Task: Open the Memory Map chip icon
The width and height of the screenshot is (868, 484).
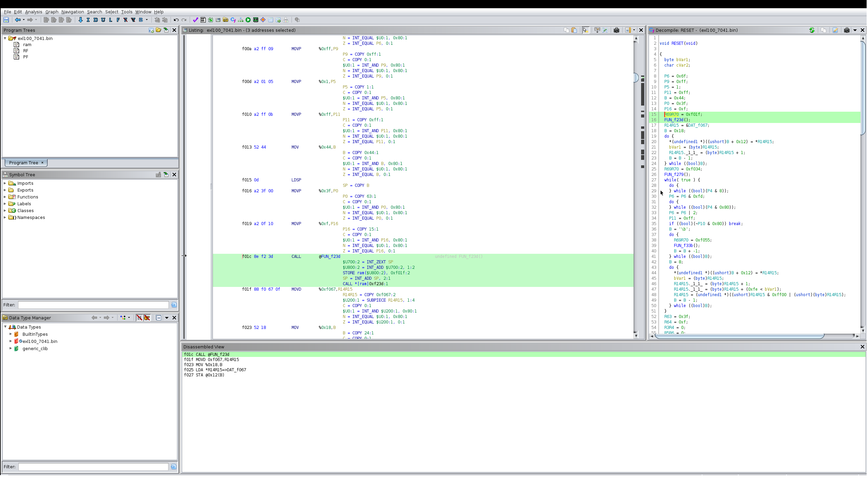Action: (x=256, y=20)
